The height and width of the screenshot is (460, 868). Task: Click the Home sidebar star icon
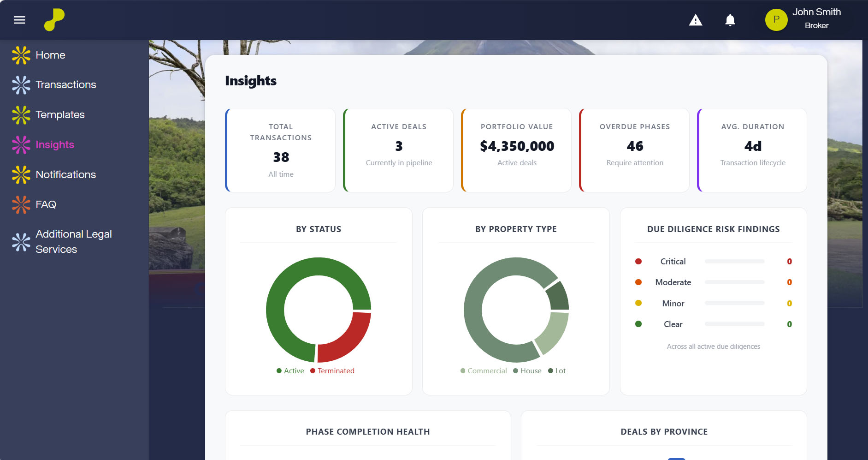pyautogui.click(x=21, y=55)
